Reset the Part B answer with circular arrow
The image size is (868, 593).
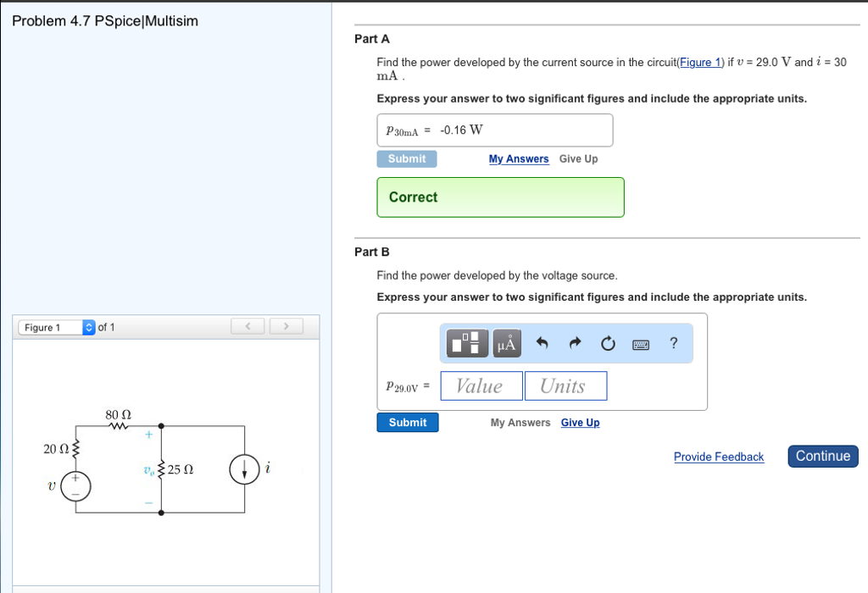[x=607, y=342]
